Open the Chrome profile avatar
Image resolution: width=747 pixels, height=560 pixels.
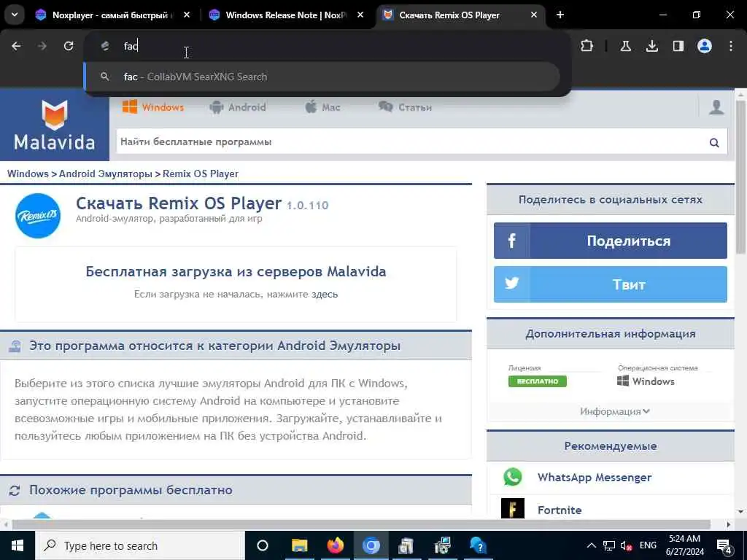704,46
